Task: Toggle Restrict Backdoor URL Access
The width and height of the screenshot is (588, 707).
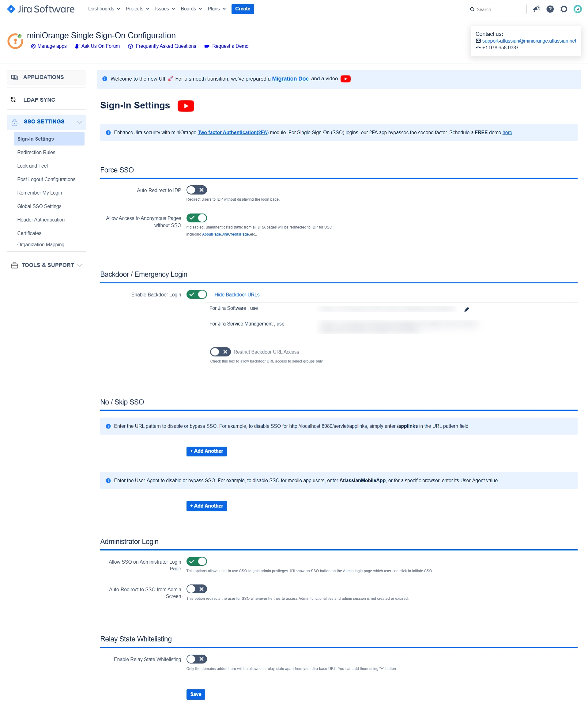Action: [220, 352]
